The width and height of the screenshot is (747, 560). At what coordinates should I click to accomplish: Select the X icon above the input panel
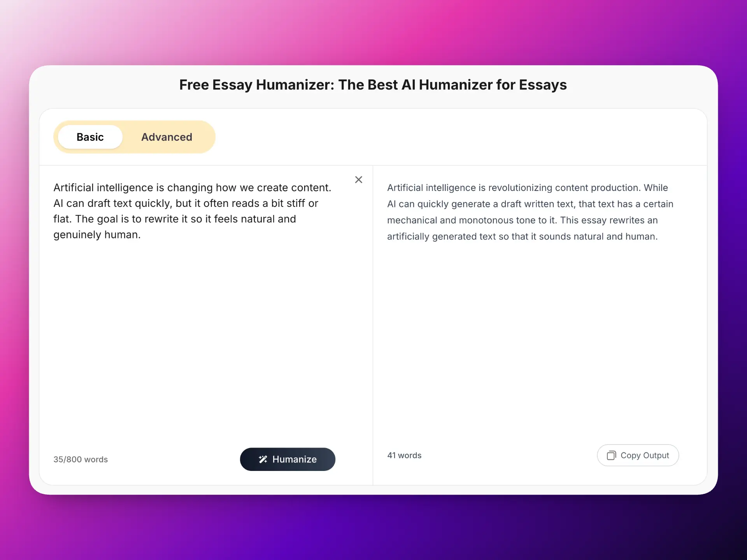click(358, 179)
